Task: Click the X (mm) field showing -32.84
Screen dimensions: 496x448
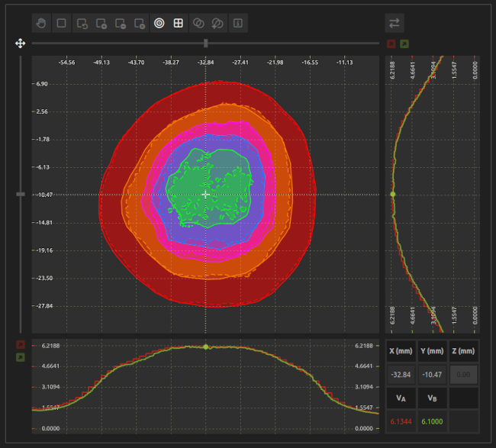Action: point(401,375)
